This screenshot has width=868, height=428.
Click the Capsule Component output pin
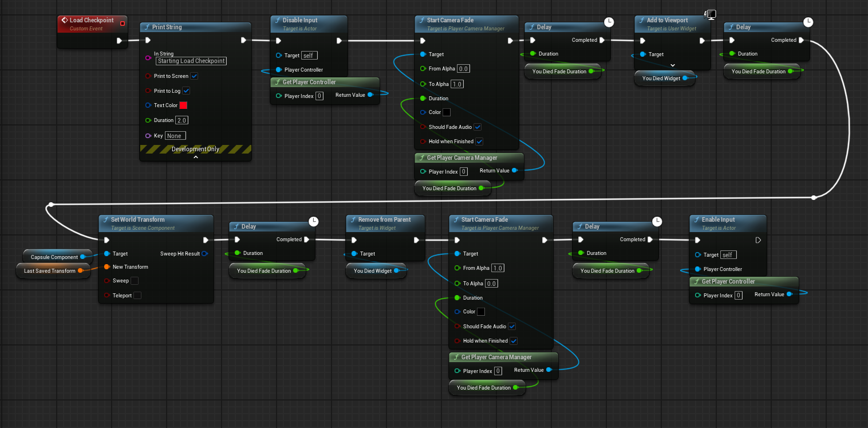tap(83, 257)
